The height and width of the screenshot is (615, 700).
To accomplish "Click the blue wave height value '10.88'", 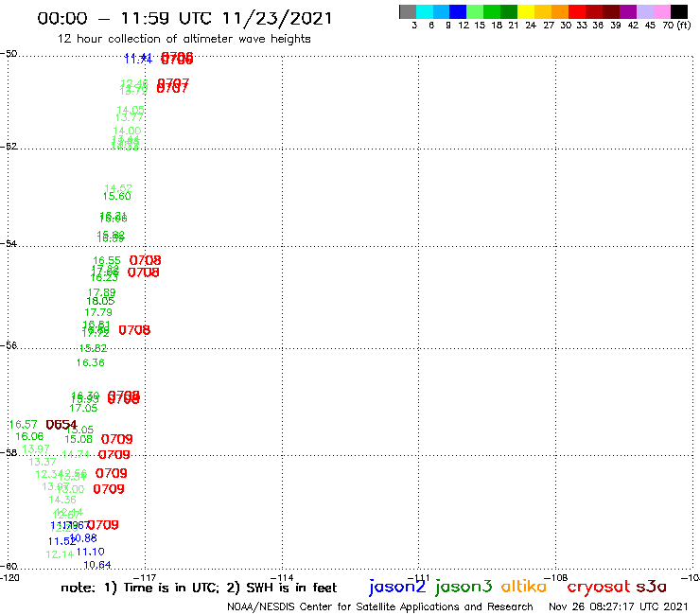I will pos(83,538).
